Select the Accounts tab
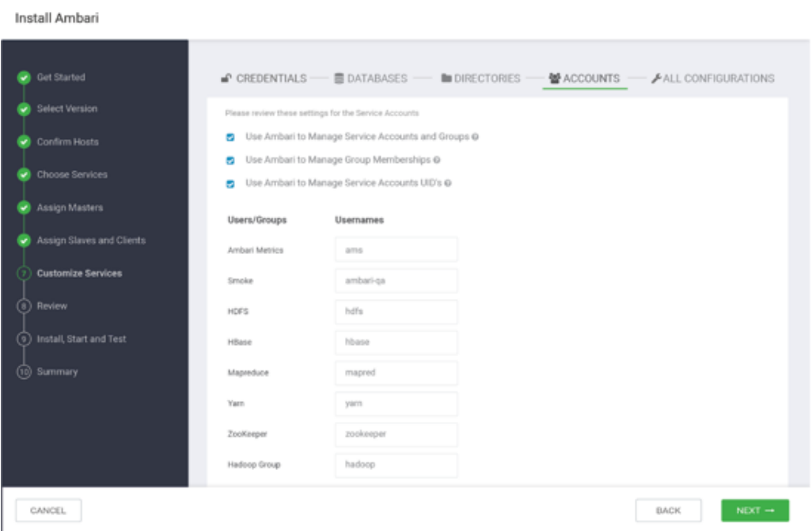The image size is (812, 531). point(585,78)
